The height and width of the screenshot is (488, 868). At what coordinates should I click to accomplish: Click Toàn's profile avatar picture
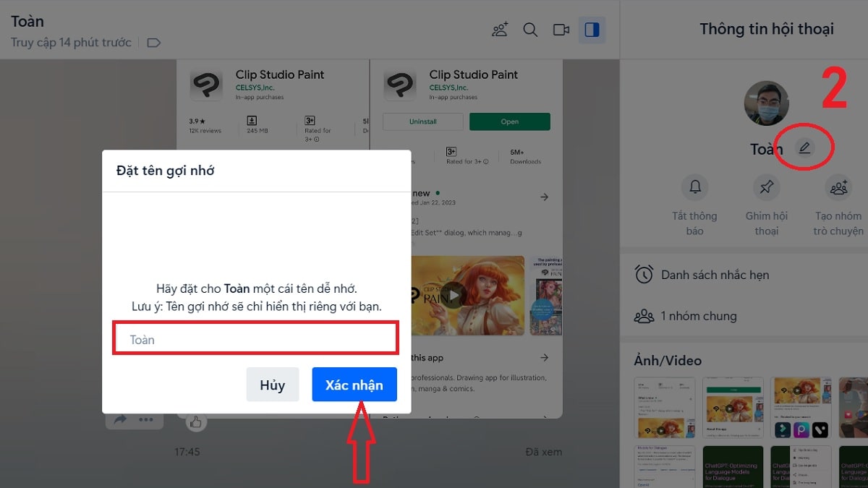(766, 103)
